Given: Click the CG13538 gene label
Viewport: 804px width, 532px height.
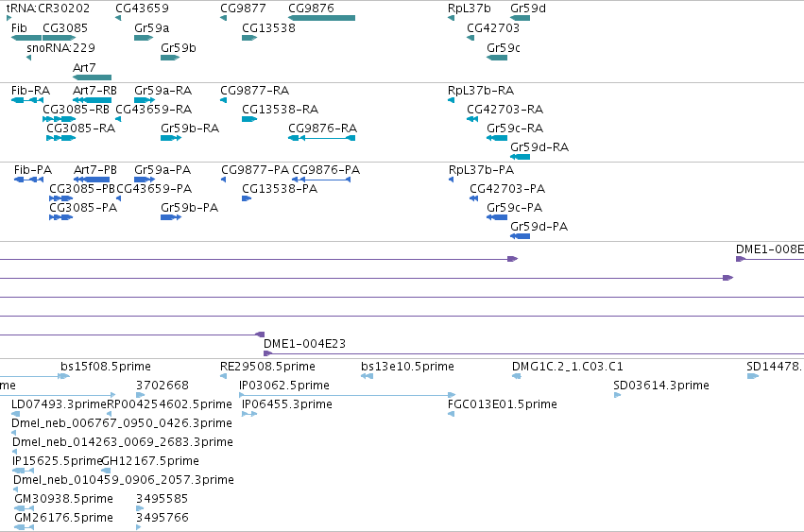Looking at the screenshot, I should [x=268, y=28].
